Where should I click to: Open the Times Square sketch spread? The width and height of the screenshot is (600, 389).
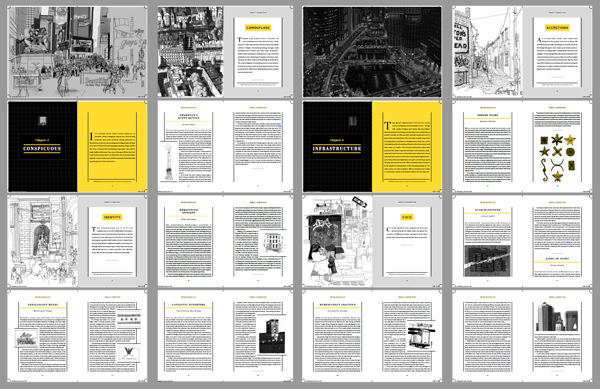(x=77, y=52)
